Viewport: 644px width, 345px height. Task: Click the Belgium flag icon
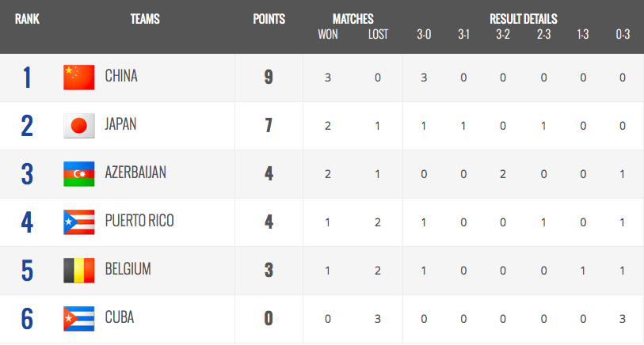click(79, 271)
